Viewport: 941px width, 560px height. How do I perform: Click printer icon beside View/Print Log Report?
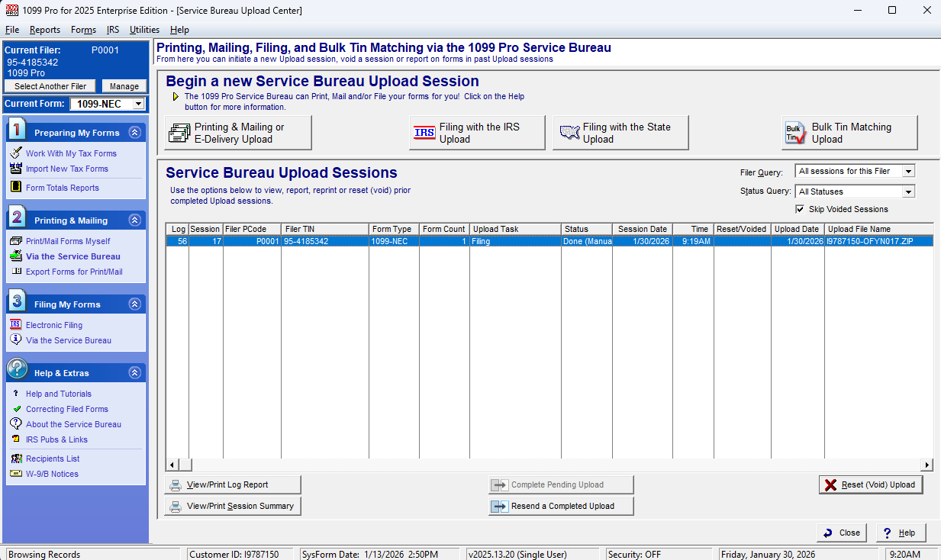176,485
